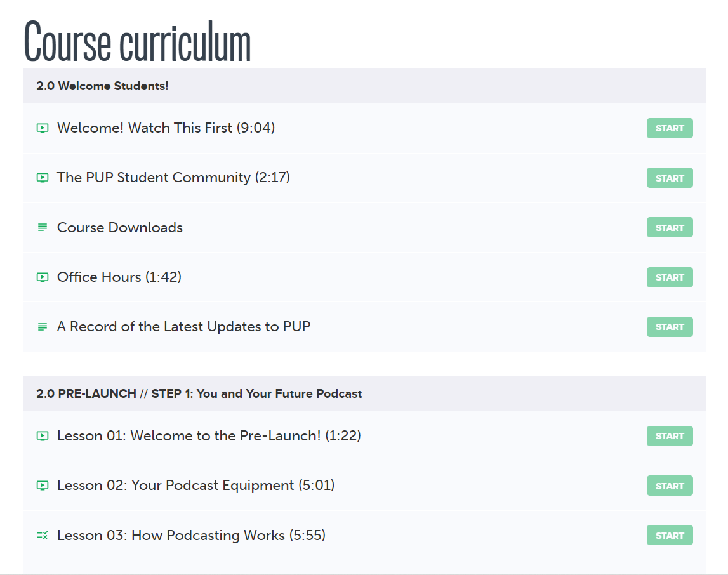Open Welcome! Watch This First (9:04) title

pyautogui.click(x=166, y=128)
